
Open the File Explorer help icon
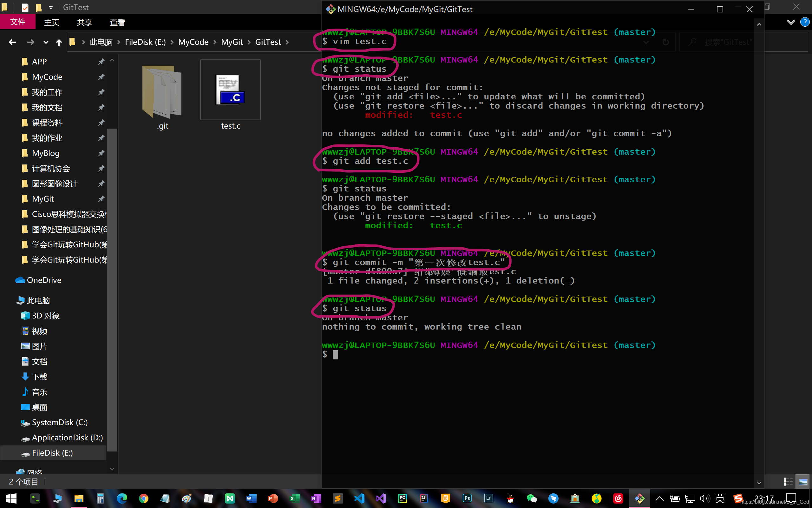point(805,22)
